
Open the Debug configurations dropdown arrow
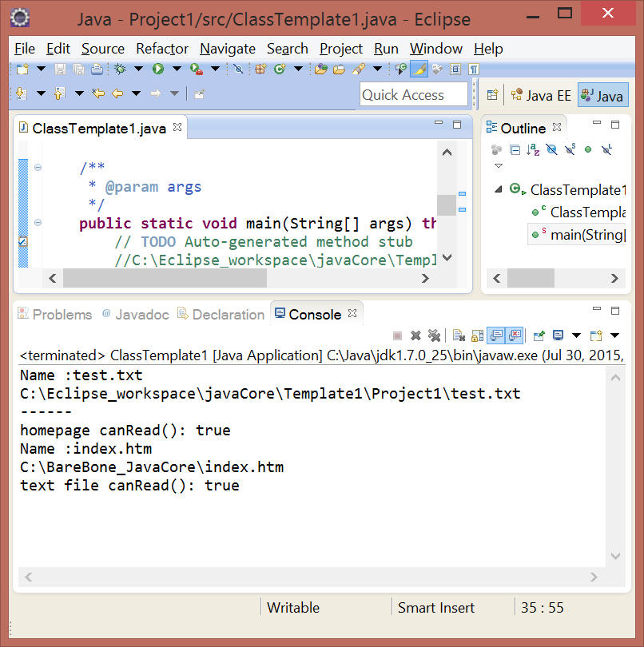coord(139,69)
